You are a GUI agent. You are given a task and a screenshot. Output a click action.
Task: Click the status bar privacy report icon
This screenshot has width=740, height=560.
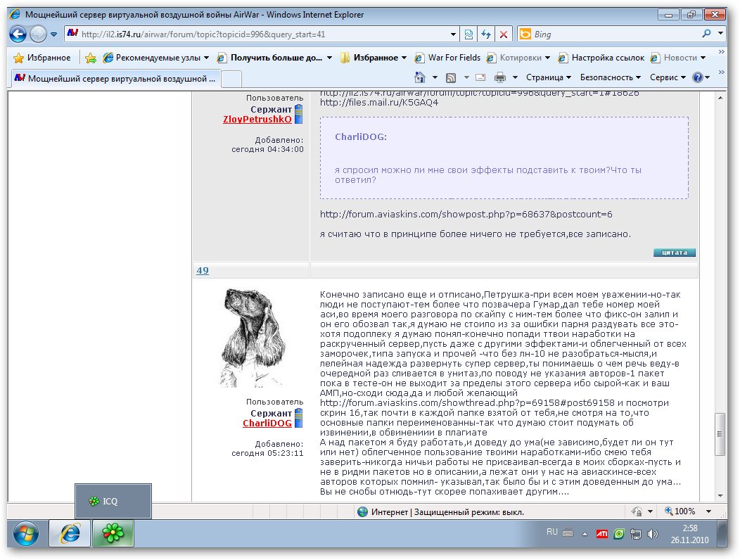637,511
